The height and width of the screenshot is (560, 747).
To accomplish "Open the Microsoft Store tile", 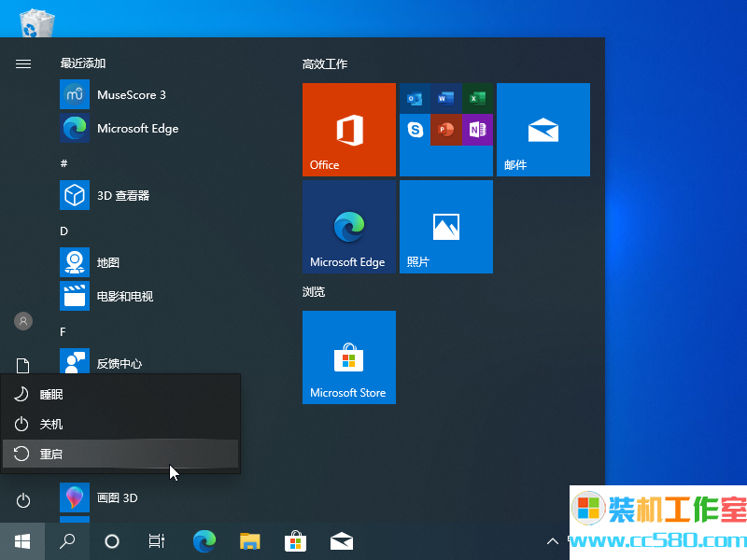I will tap(349, 357).
